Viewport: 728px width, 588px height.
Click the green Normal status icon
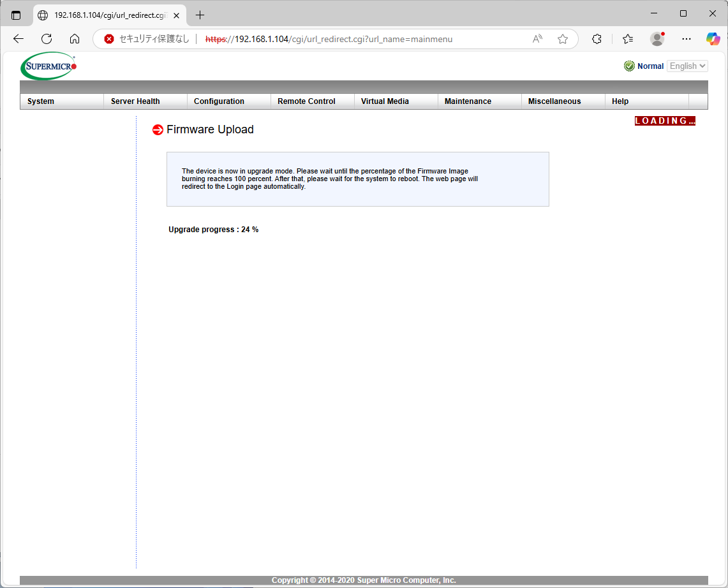click(629, 66)
